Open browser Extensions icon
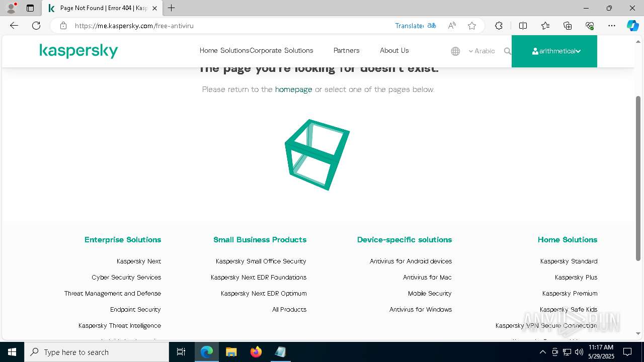The width and height of the screenshot is (644, 362). pyautogui.click(x=499, y=26)
